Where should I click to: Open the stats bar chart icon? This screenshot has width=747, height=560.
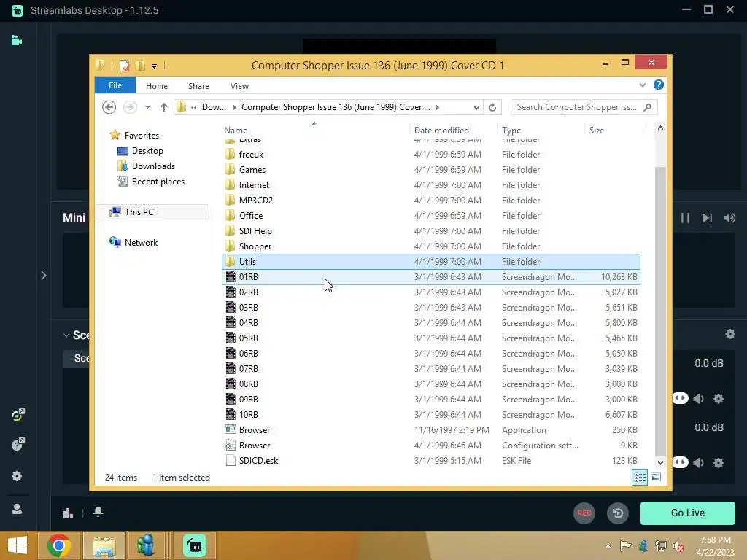point(68,513)
